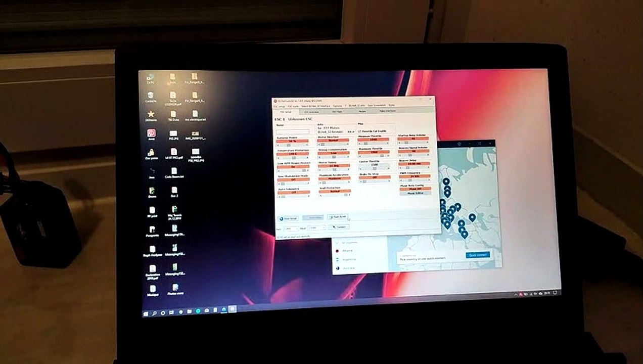This screenshot has height=364, width=643.
Task: Click the Music Off button
Action: [416, 189]
